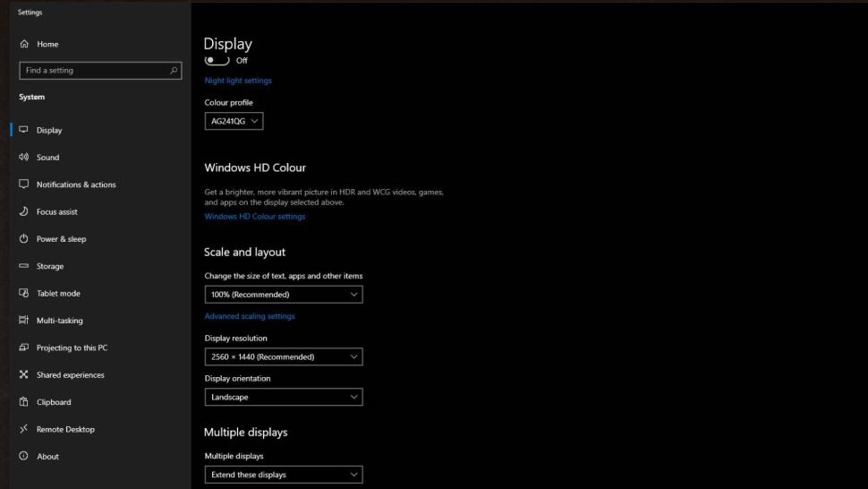868x489 pixels.
Task: Open the Display resolution dropdown
Action: [283, 356]
